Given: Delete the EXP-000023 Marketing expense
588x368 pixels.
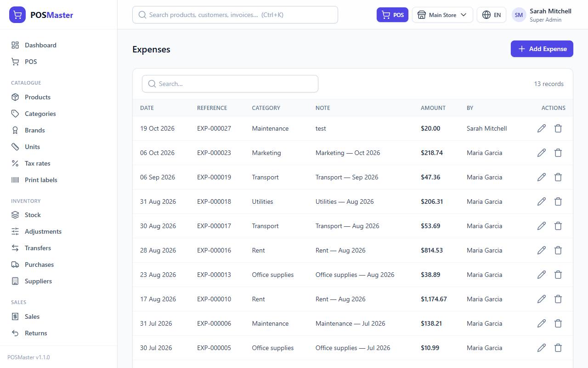Looking at the screenshot, I should (x=558, y=153).
